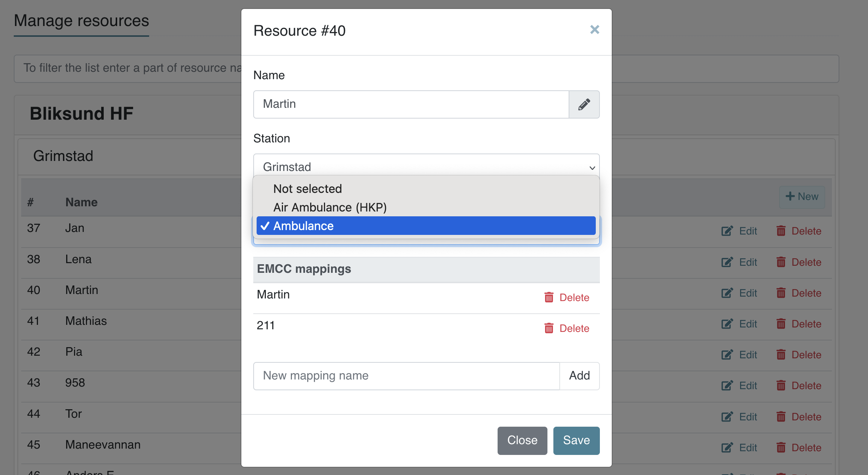This screenshot has width=868, height=475.
Task: Click the pencil edit icon for Name
Action: click(x=584, y=104)
